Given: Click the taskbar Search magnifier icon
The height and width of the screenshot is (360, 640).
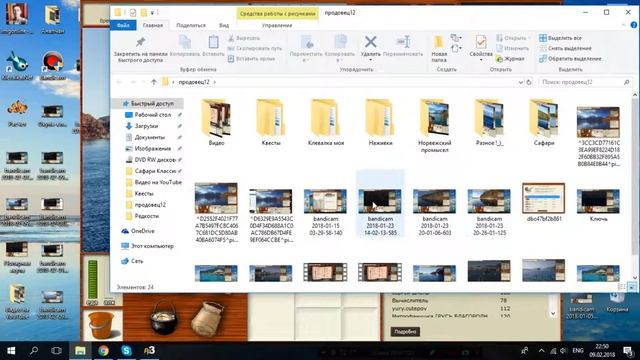Looking at the screenshot, I should (34, 351).
